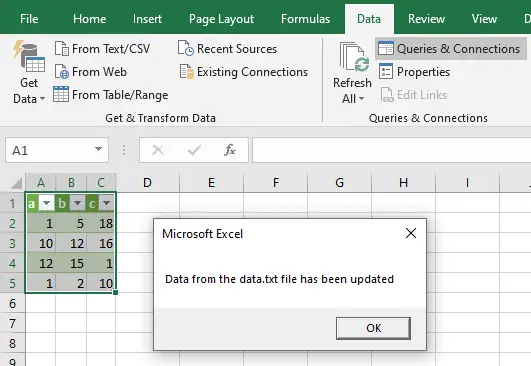Switch to the Page Layout tab
This screenshot has height=366, width=531.
(221, 19)
